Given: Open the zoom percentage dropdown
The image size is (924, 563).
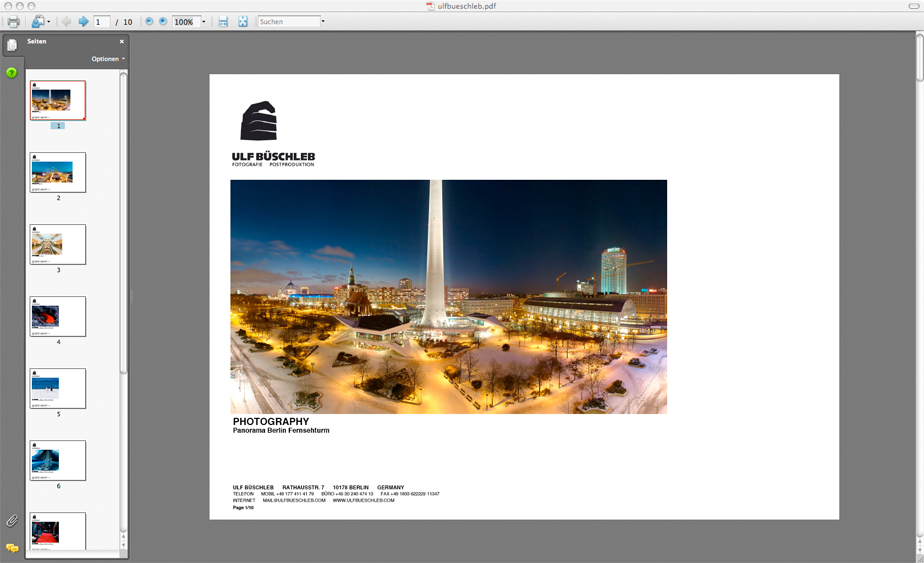Looking at the screenshot, I should [204, 21].
